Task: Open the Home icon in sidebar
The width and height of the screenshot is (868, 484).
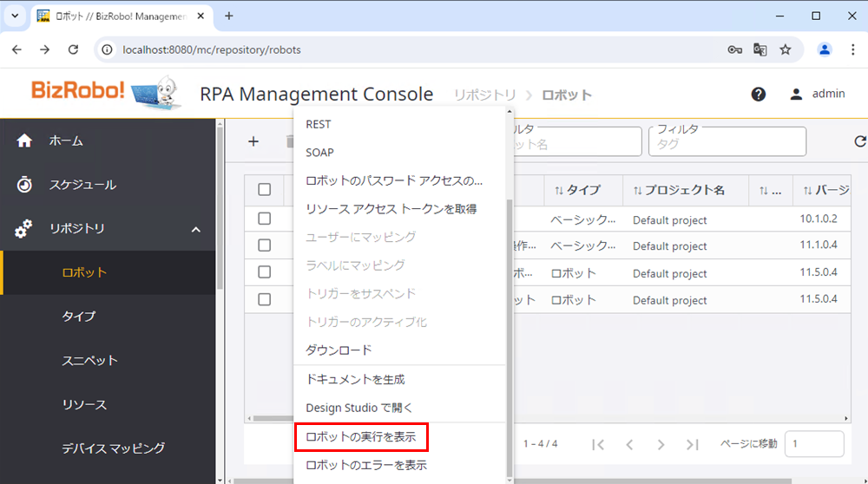Action: tap(24, 141)
